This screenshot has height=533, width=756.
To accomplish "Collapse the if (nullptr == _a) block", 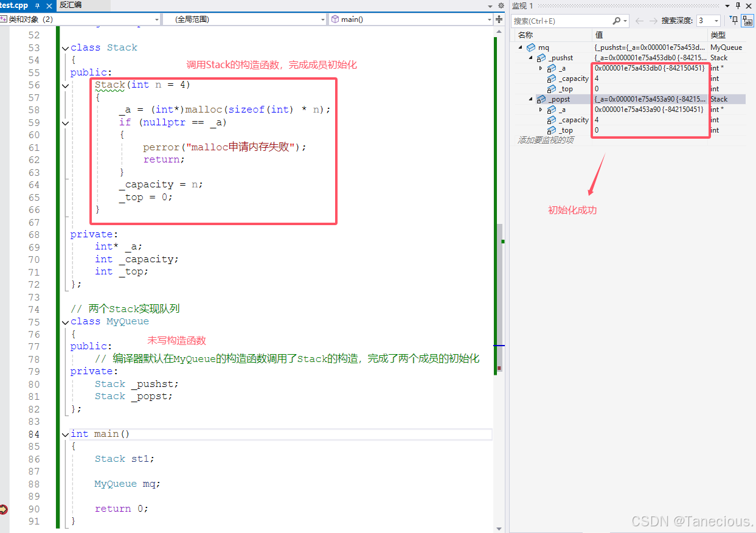I will pos(65,123).
